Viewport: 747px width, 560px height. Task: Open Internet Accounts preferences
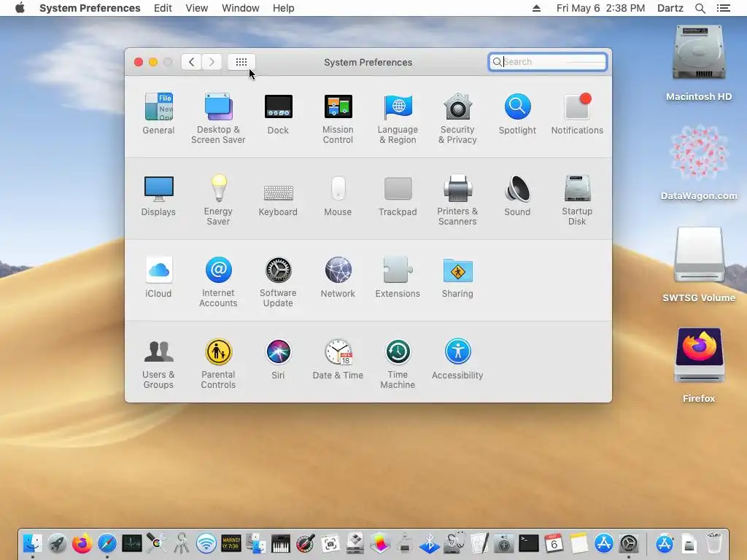point(218,282)
